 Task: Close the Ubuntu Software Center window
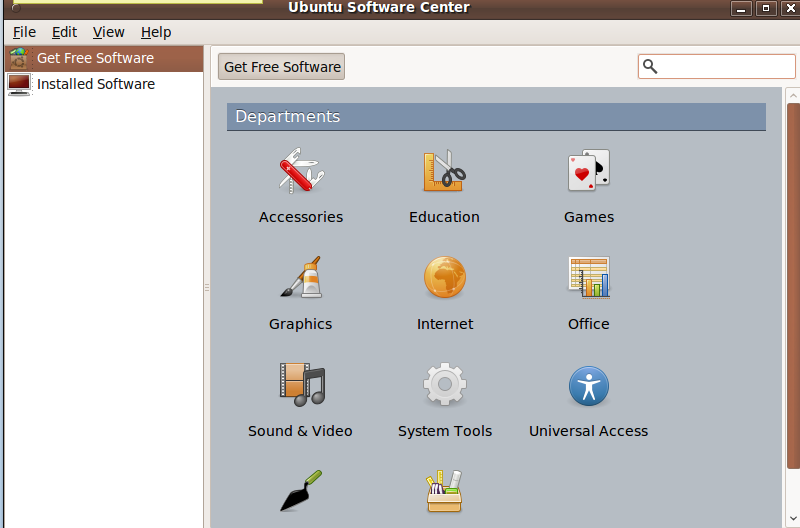pos(790,8)
